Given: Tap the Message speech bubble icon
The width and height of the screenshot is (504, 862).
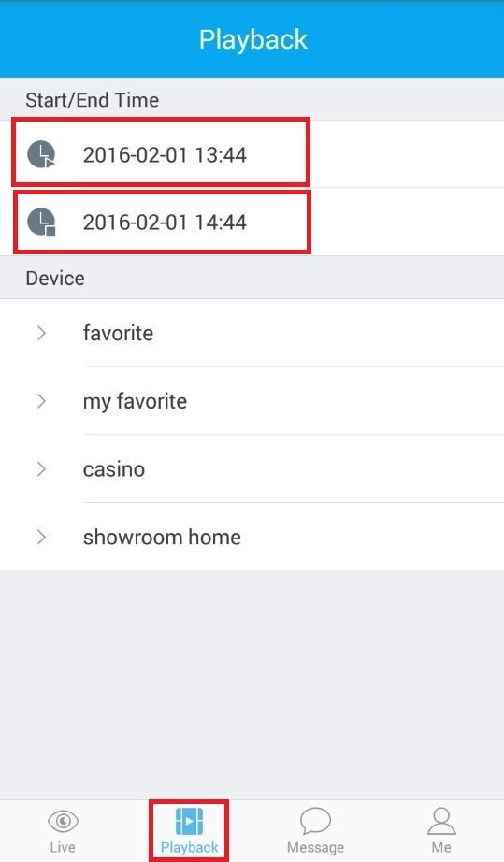Looking at the screenshot, I should tap(315, 821).
